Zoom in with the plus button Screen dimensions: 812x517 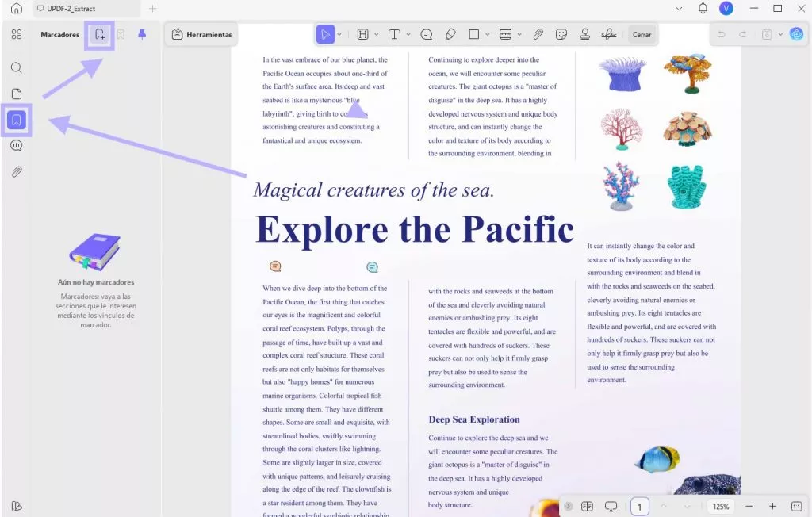pos(772,506)
